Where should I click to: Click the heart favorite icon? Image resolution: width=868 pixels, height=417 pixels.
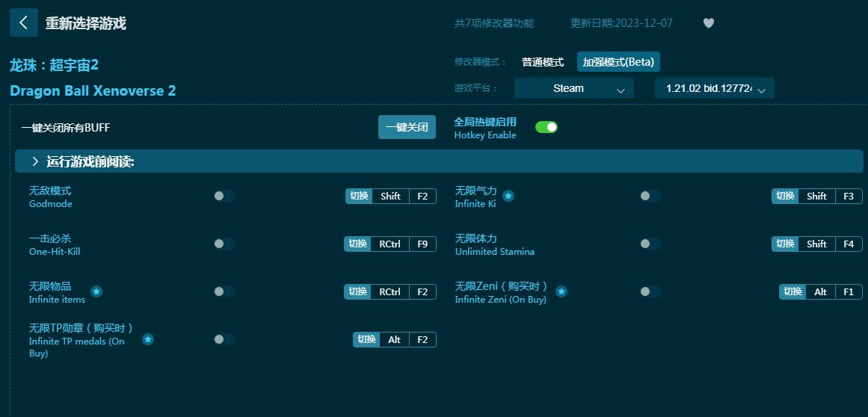click(x=709, y=23)
